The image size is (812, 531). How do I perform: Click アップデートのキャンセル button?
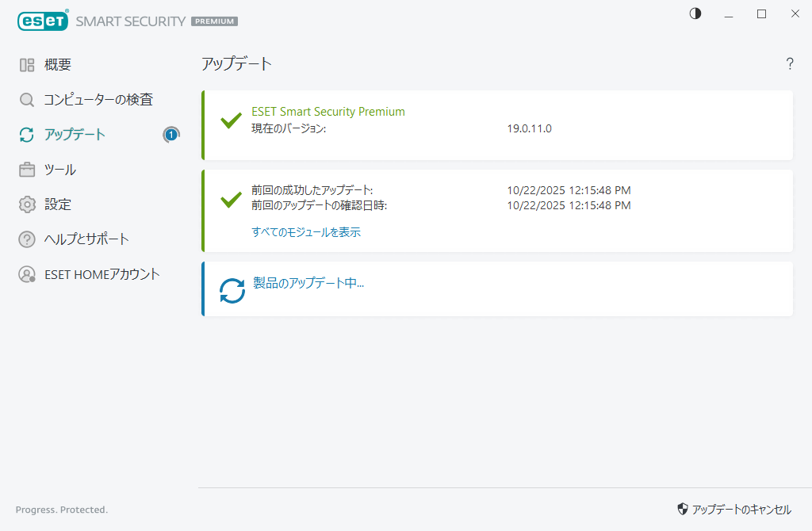734,510
